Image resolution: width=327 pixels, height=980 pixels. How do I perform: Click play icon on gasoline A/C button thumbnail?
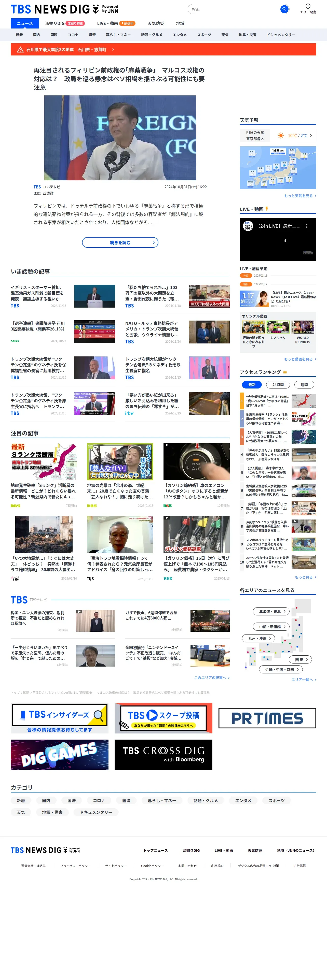coord(166,445)
